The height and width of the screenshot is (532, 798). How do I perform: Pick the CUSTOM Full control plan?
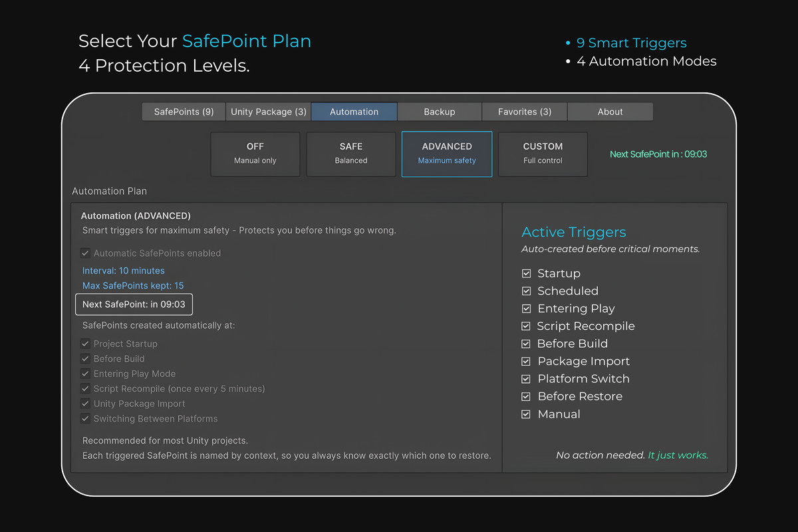click(543, 154)
